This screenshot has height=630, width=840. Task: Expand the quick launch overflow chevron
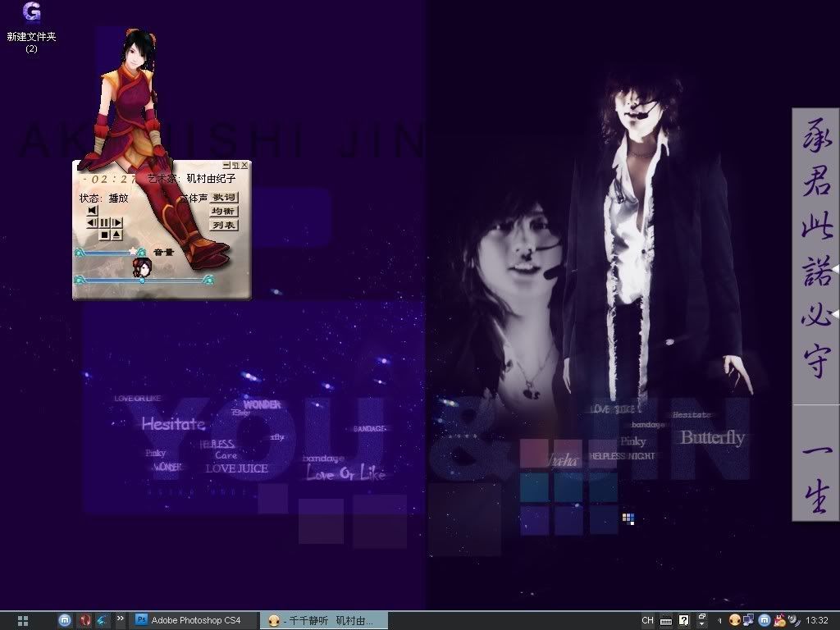pos(121,619)
